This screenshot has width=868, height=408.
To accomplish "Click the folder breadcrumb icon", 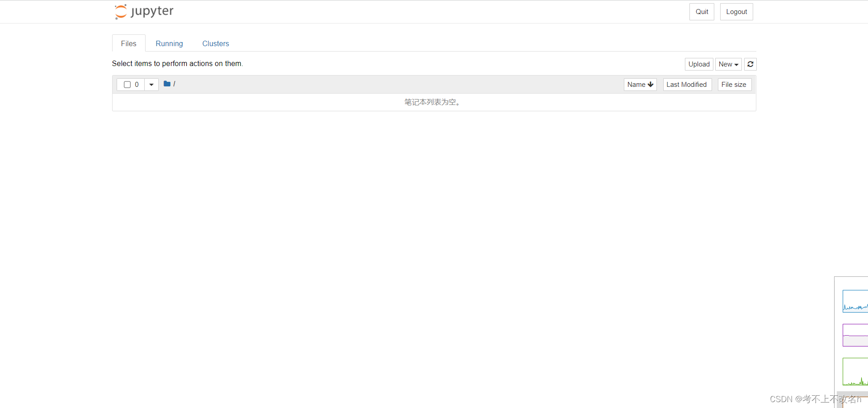I will [167, 84].
